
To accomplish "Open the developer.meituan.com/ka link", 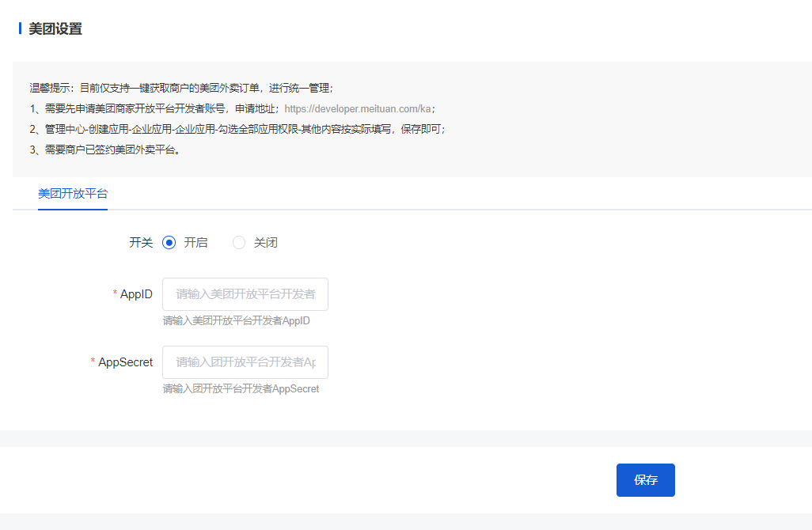I will [357, 108].
